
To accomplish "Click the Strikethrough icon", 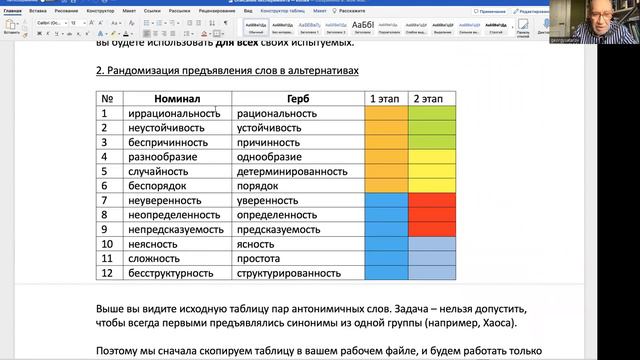I will 69,34.
